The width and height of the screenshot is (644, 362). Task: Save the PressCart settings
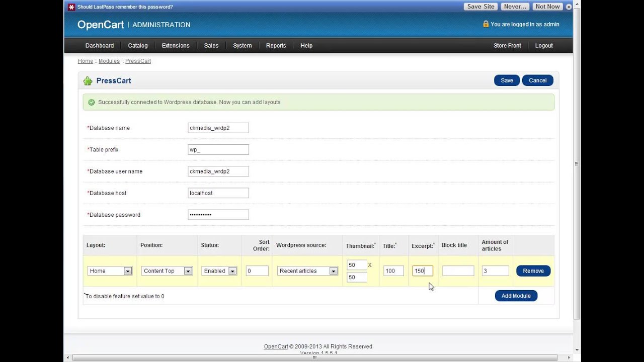[507, 80]
